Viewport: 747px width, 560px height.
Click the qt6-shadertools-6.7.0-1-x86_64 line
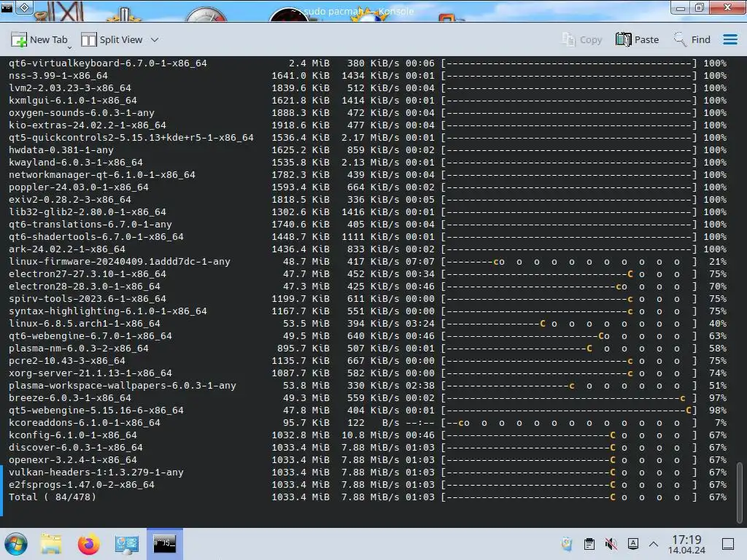pyautogui.click(x=368, y=237)
